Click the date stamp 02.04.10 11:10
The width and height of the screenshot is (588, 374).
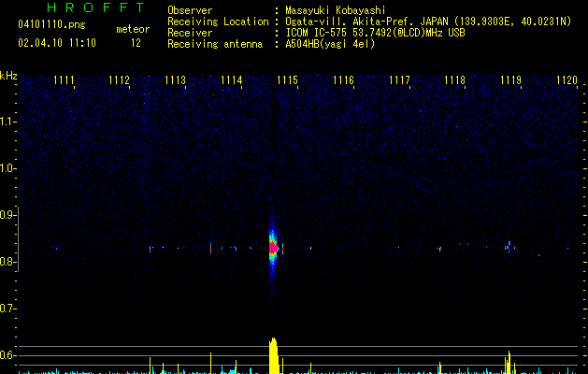57,43
